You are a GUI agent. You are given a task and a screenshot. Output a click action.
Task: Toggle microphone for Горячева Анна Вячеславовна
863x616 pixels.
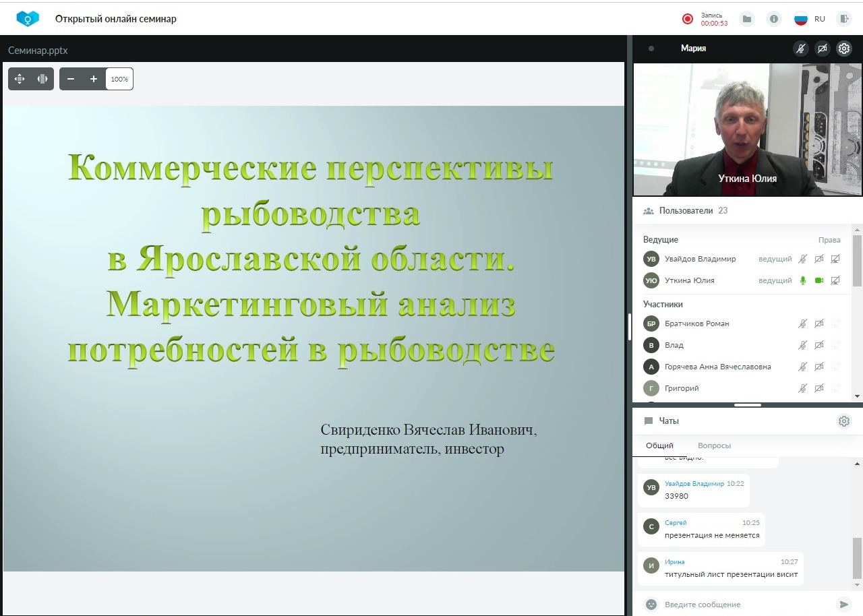(802, 367)
